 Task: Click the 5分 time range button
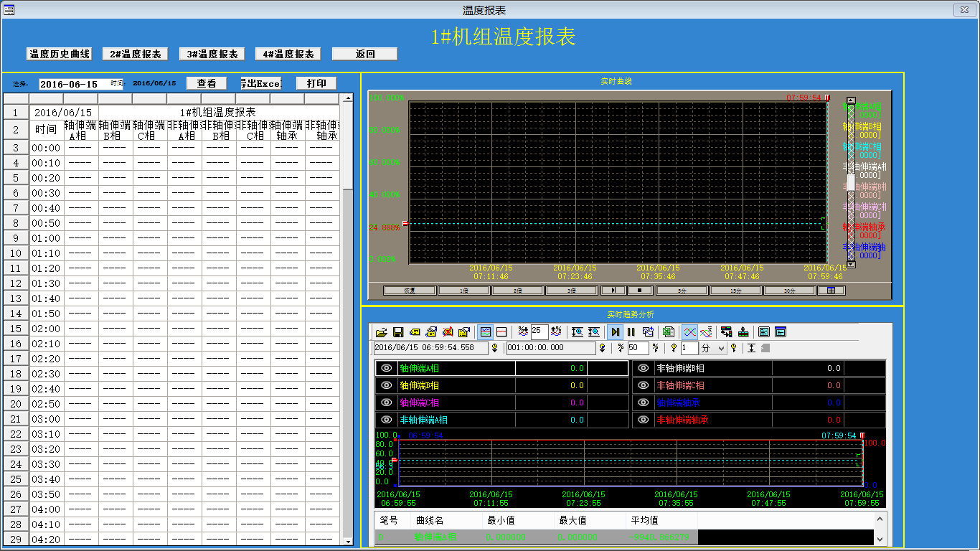point(682,291)
